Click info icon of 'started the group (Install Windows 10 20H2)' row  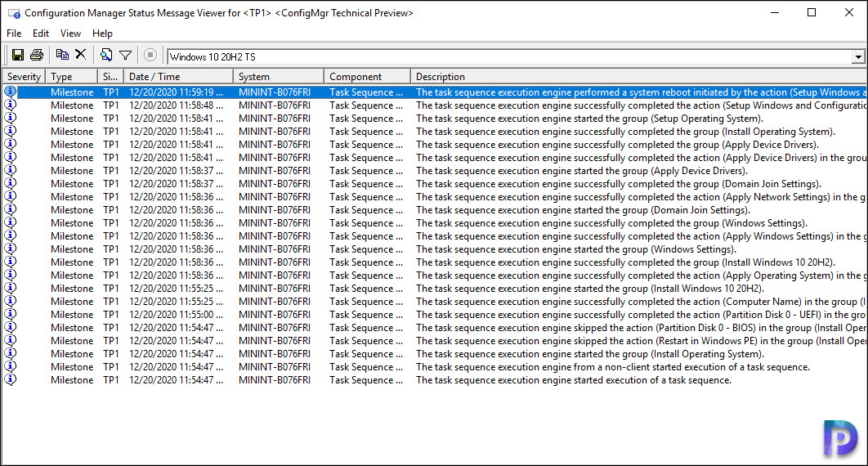11,289
